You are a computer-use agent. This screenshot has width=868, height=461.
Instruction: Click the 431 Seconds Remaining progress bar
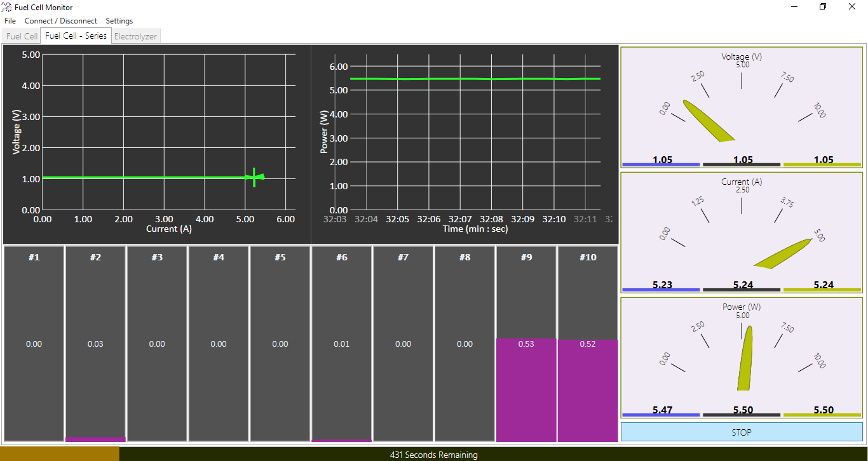(x=434, y=455)
